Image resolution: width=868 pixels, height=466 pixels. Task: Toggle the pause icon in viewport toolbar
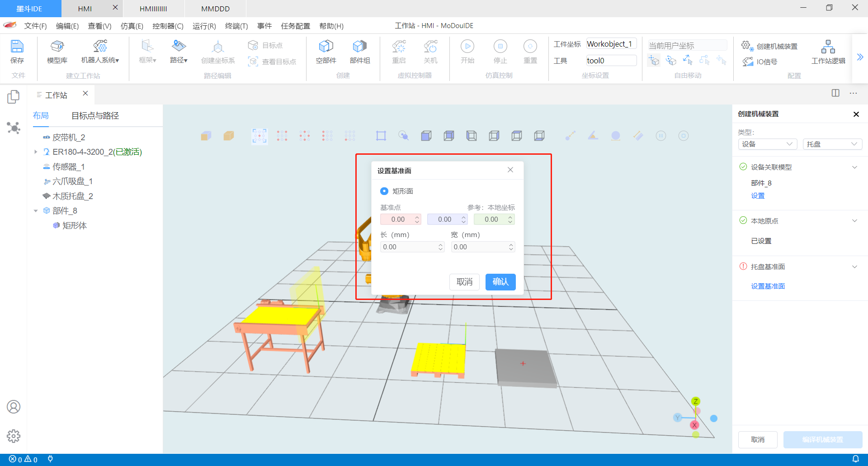[x=661, y=135]
